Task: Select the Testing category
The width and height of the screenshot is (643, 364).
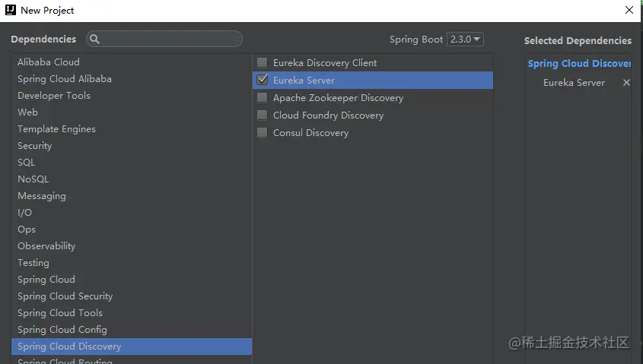Action: (x=131, y=263)
